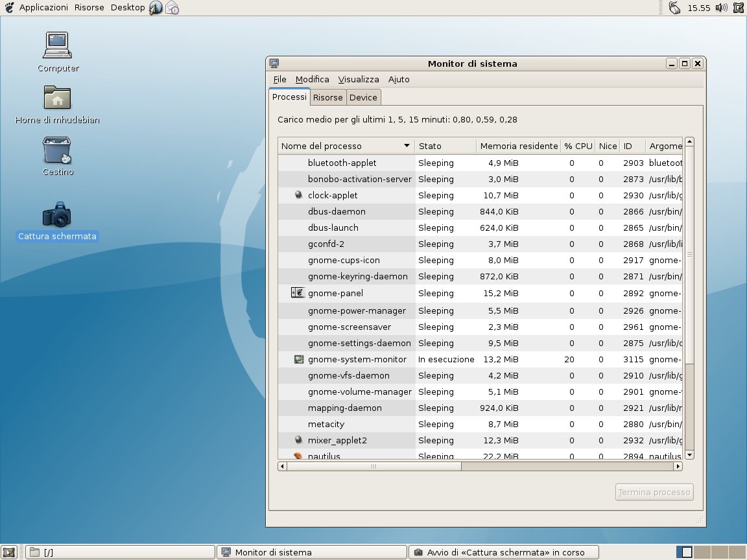Viewport: 747px width, 560px height.
Task: Select the gnome-cups-icon process row
Action: (x=480, y=260)
